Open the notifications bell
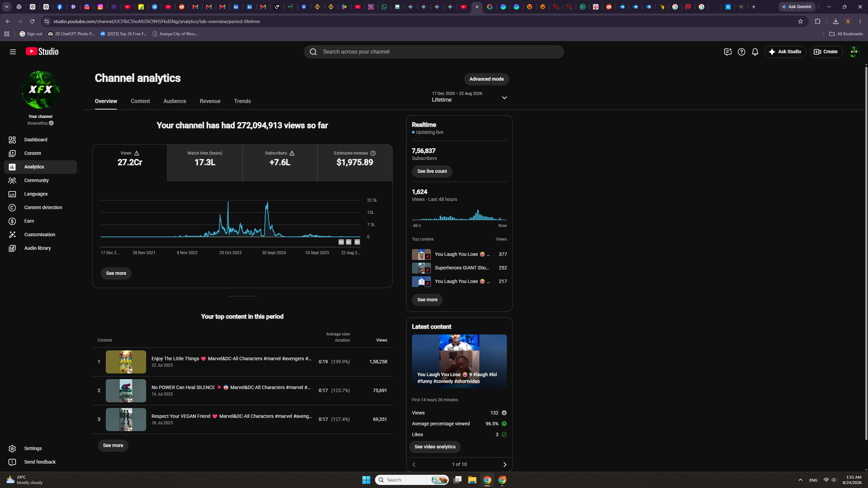The width and height of the screenshot is (868, 488). pos(755,52)
